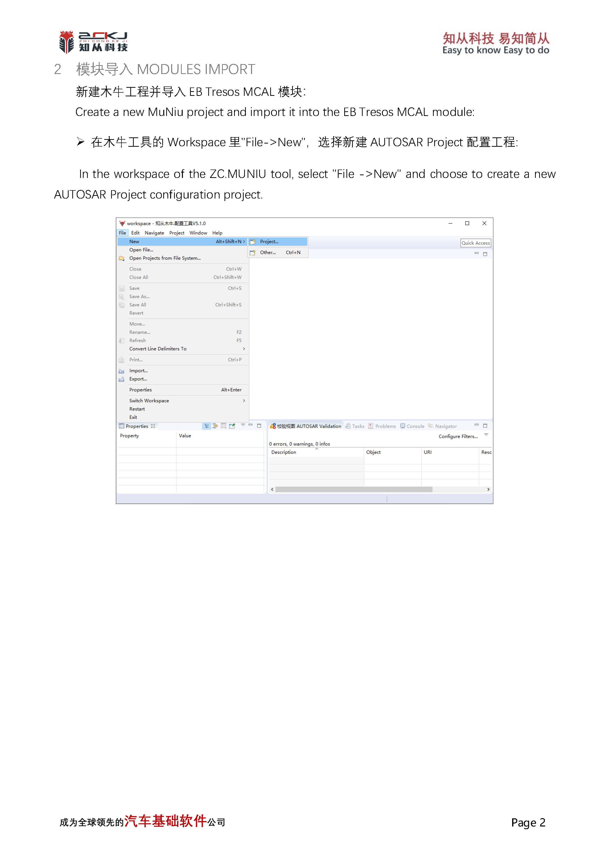The image size is (610, 868).
Task: Click the Console tab icon
Action: click(403, 426)
